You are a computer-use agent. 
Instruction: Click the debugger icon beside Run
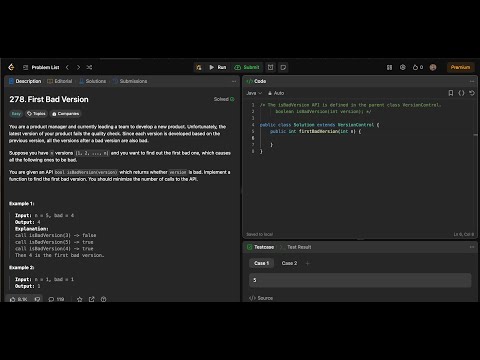pyautogui.click(x=199, y=67)
